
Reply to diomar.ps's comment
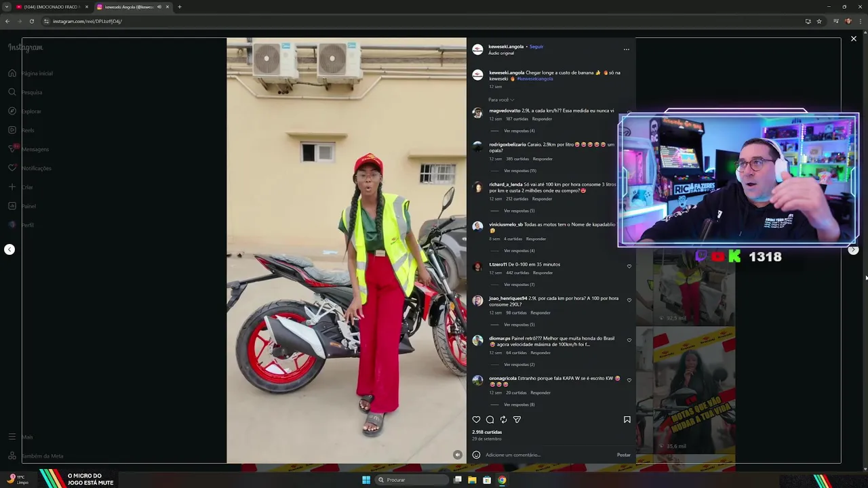click(x=540, y=352)
